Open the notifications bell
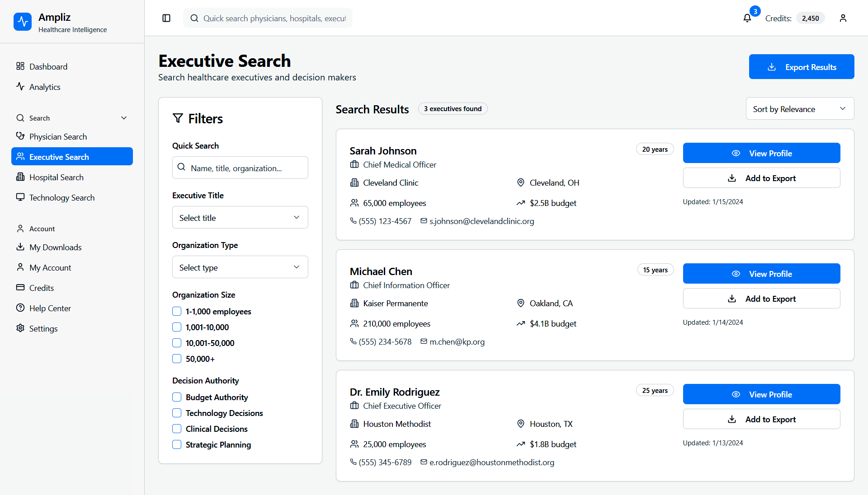The image size is (868, 495). [747, 18]
